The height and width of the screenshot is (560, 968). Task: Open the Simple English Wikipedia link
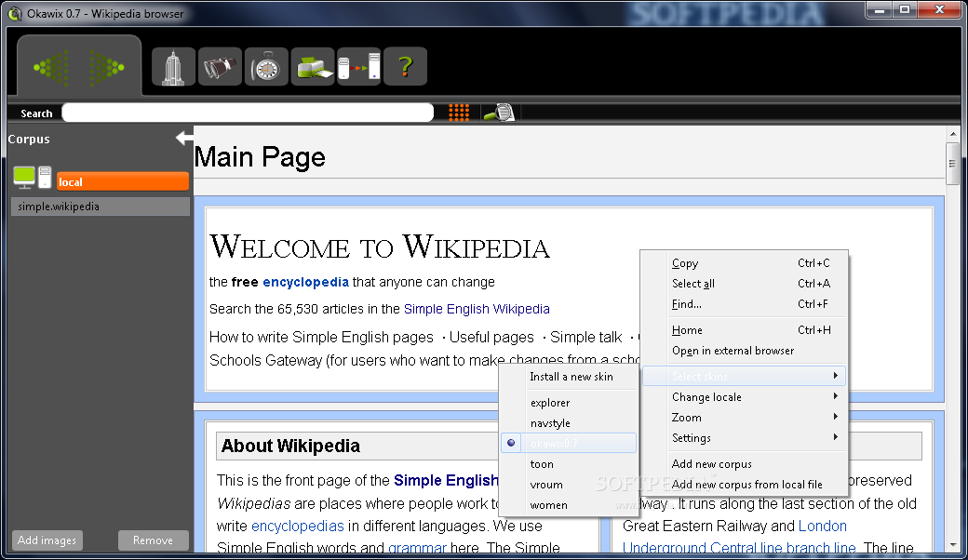[x=477, y=308]
